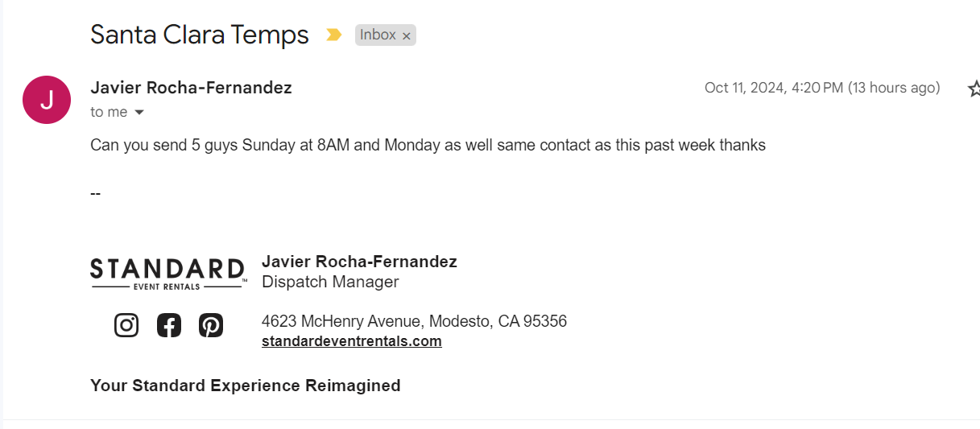Remove the Inbox label with X

pos(407,35)
